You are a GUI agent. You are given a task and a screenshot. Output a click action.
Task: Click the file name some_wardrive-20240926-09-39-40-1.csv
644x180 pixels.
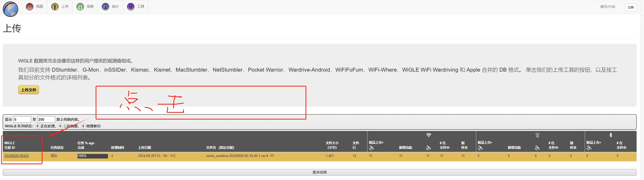(236, 156)
